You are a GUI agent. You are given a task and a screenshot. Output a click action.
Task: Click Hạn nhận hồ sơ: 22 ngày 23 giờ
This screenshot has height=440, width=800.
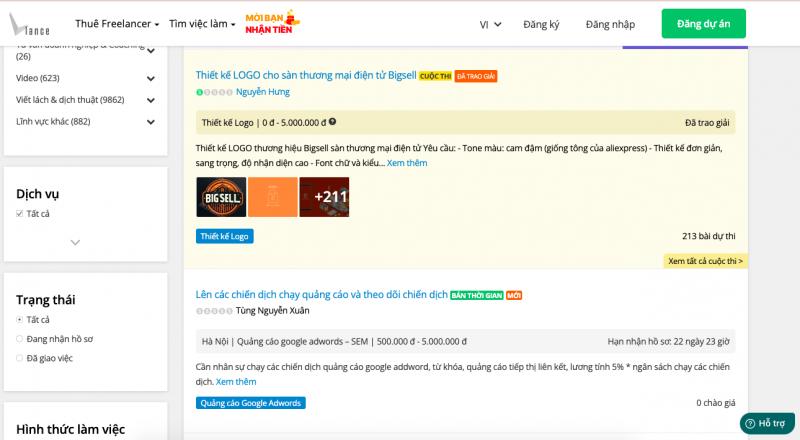(668, 341)
